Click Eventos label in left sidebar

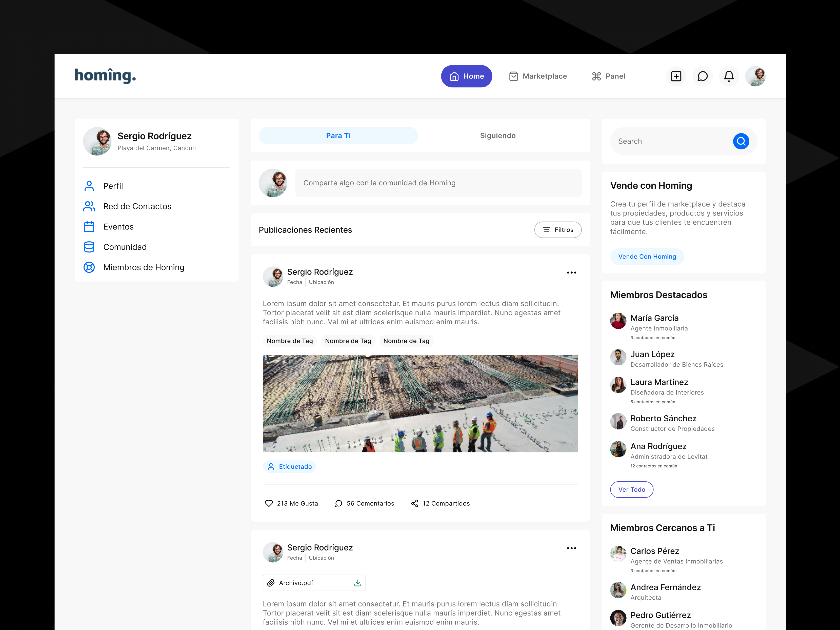click(118, 227)
